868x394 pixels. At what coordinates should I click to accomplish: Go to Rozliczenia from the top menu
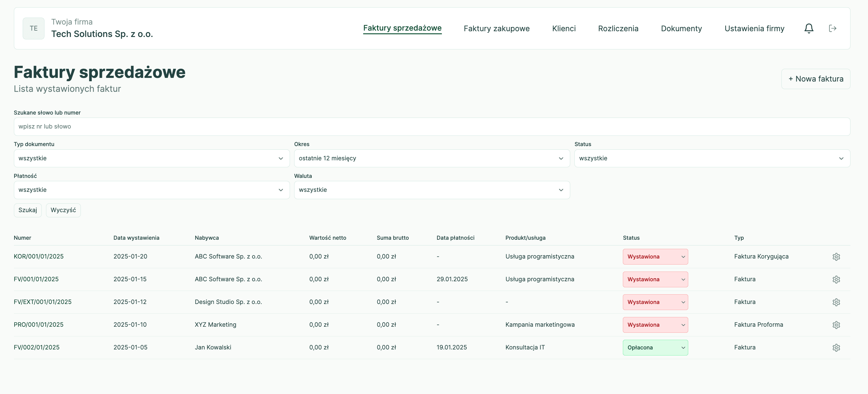click(618, 28)
